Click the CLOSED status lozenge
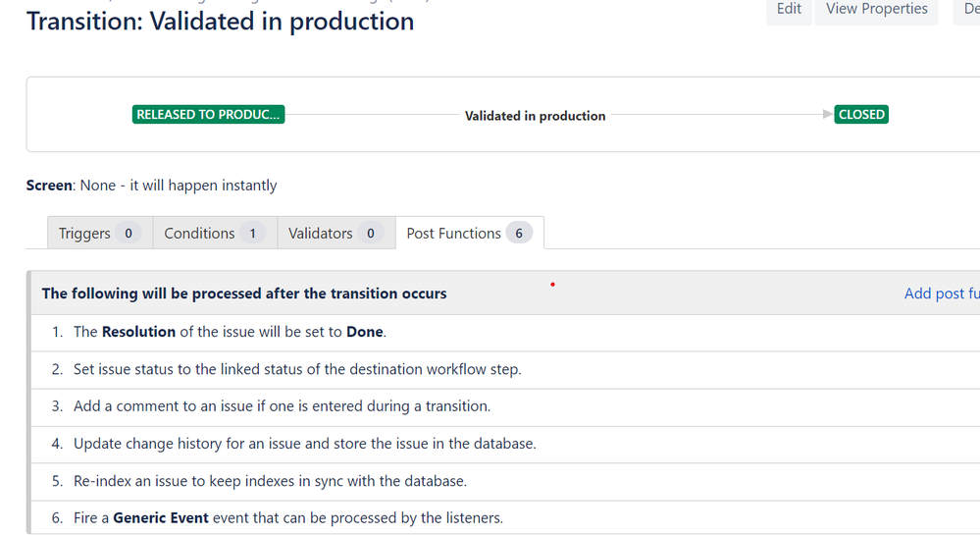This screenshot has width=980, height=535. point(861,115)
